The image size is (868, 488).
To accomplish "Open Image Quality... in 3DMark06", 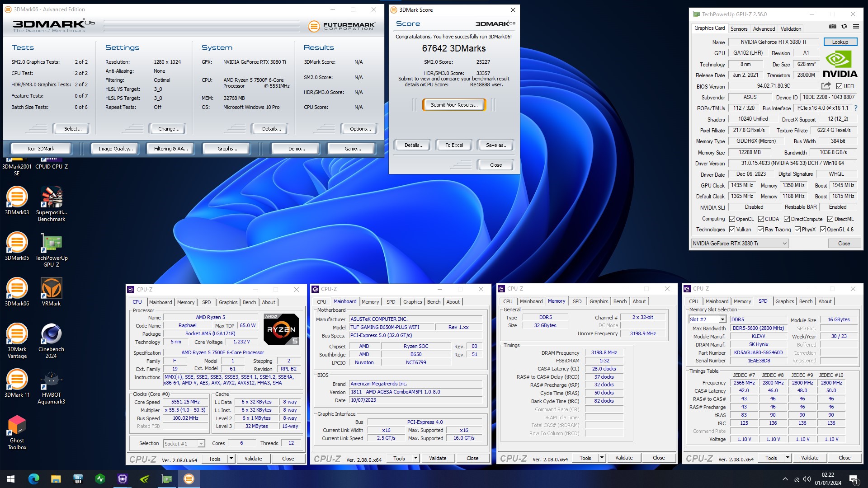I will (115, 149).
